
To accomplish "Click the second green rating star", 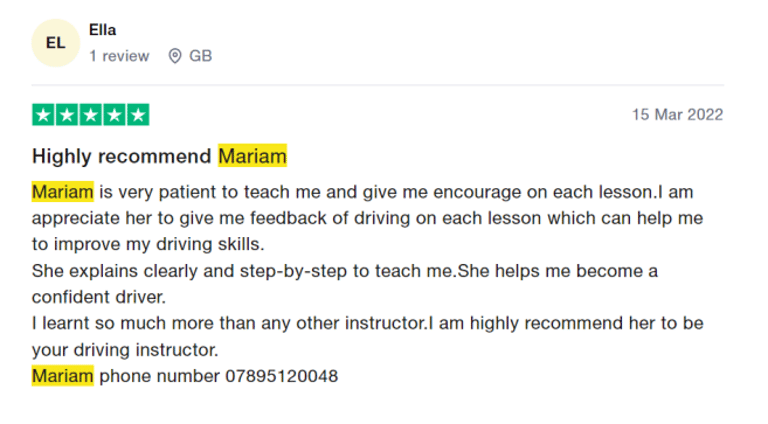I will pos(67,115).
